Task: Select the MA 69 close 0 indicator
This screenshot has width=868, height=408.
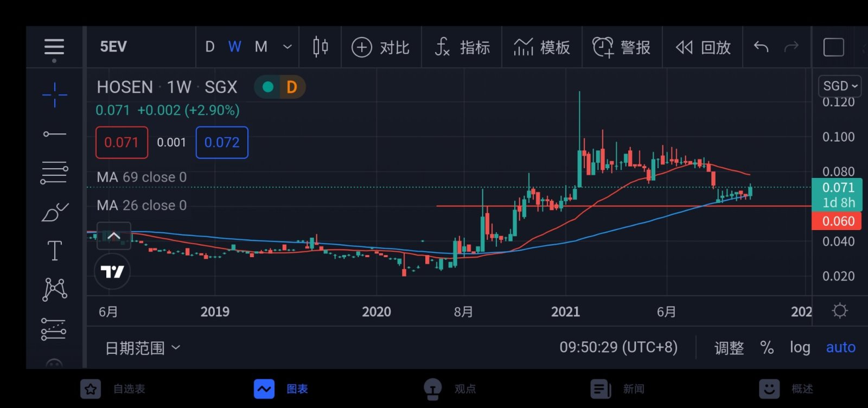Action: (x=142, y=177)
